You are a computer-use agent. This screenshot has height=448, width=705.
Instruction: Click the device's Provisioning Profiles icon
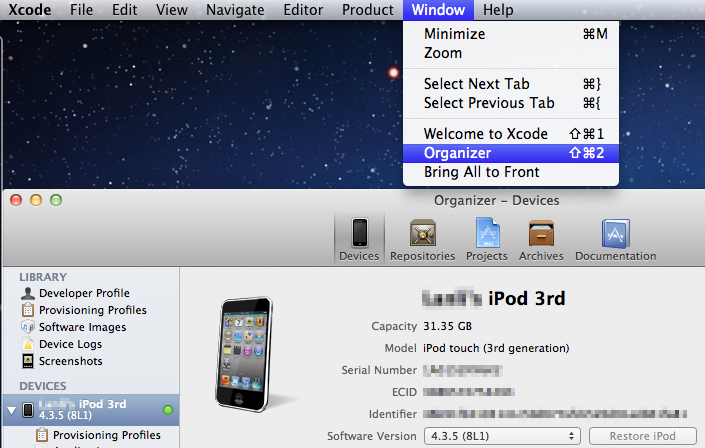click(x=42, y=435)
